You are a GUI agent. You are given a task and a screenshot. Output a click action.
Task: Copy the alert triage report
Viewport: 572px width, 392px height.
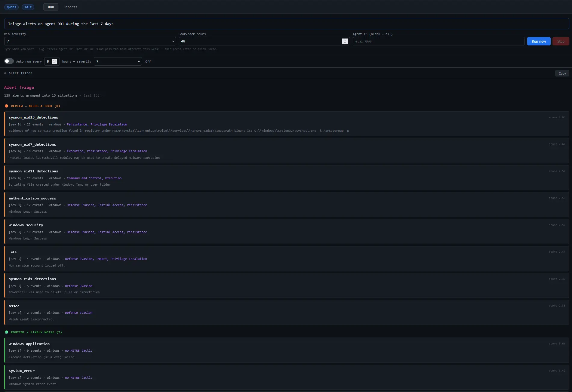(562, 73)
